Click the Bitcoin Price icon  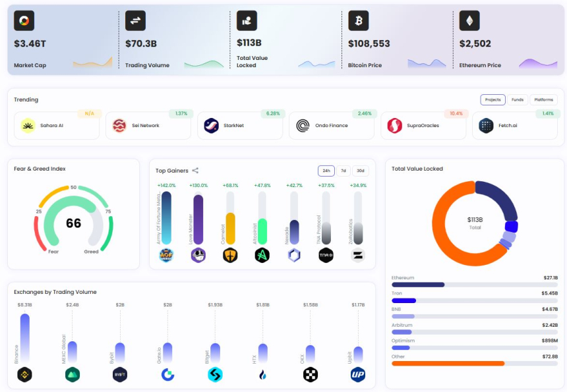pos(358,21)
